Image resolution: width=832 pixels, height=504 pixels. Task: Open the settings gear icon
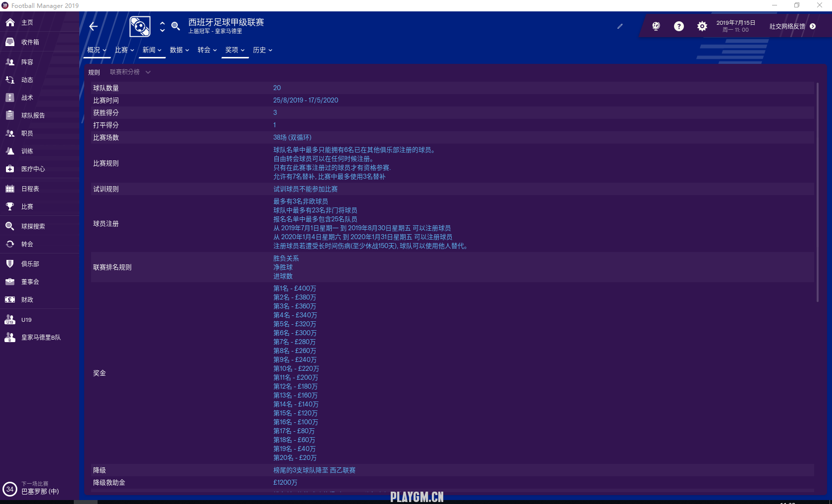point(702,27)
